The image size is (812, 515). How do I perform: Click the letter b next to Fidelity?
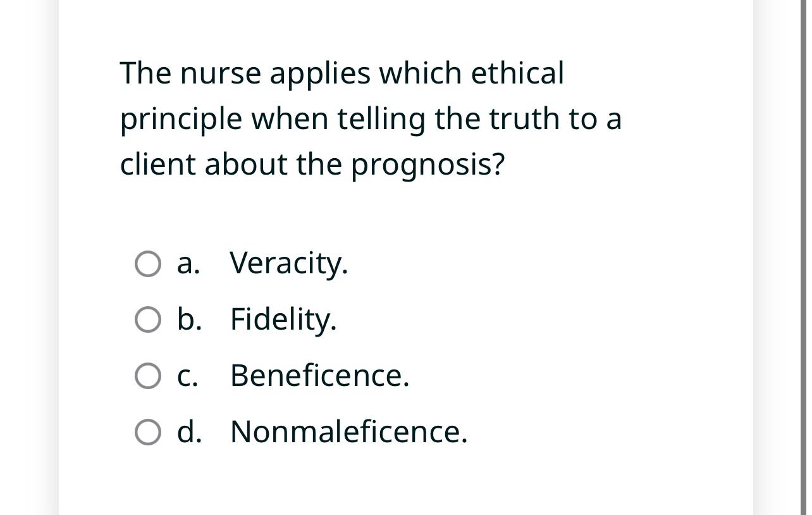[x=188, y=320]
